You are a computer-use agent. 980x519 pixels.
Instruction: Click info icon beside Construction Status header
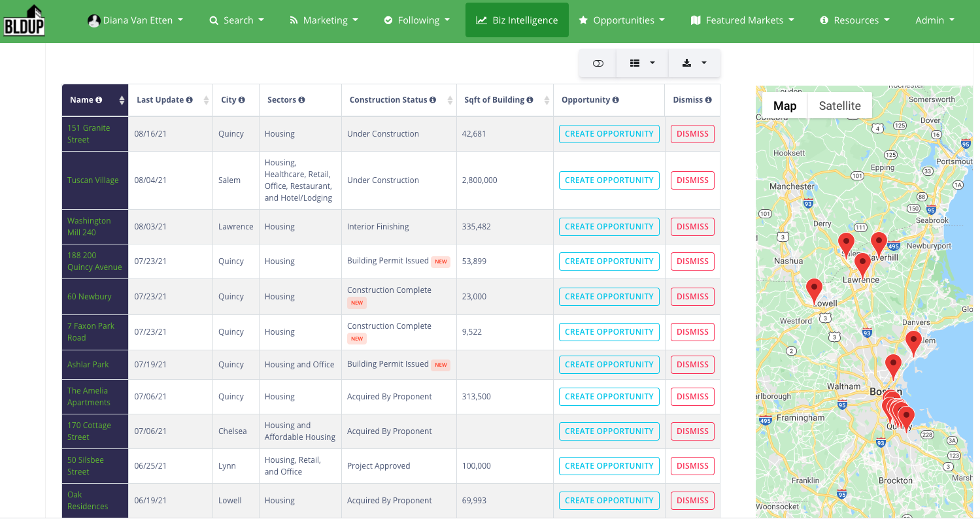433,100
